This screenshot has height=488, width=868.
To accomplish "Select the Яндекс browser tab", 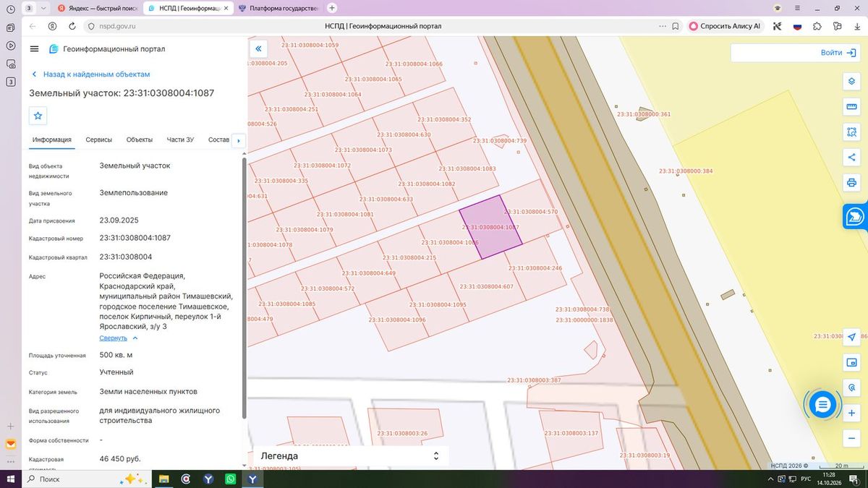I will (99, 8).
